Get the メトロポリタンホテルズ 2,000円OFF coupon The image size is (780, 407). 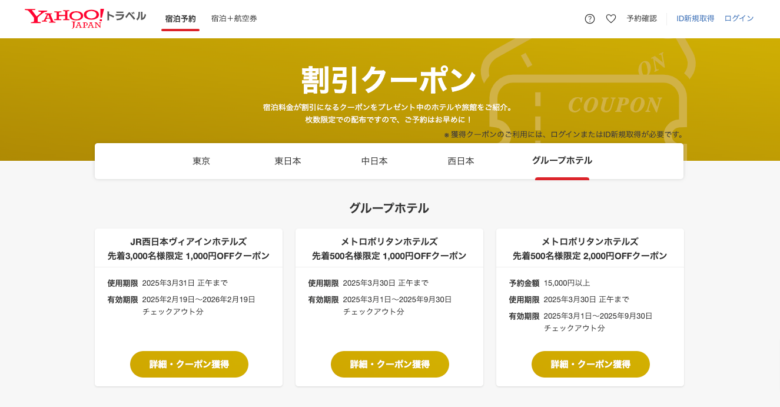click(590, 364)
